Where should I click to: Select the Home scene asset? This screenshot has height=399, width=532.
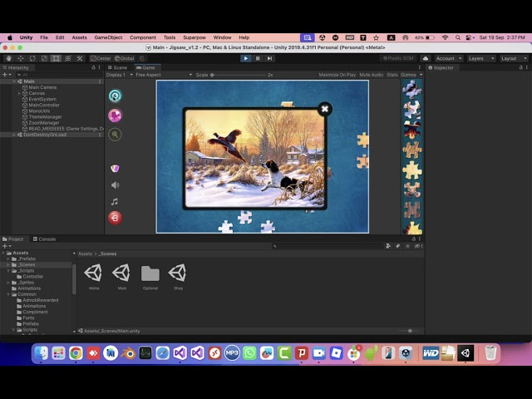tap(94, 276)
